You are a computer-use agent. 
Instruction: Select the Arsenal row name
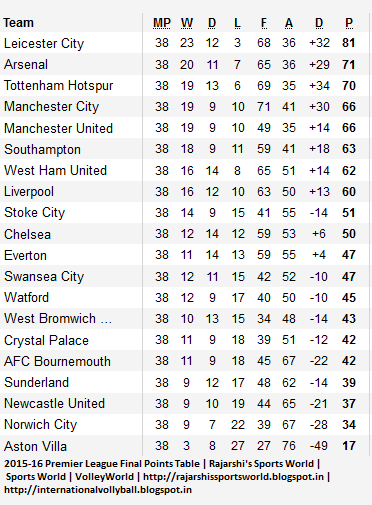click(26, 64)
